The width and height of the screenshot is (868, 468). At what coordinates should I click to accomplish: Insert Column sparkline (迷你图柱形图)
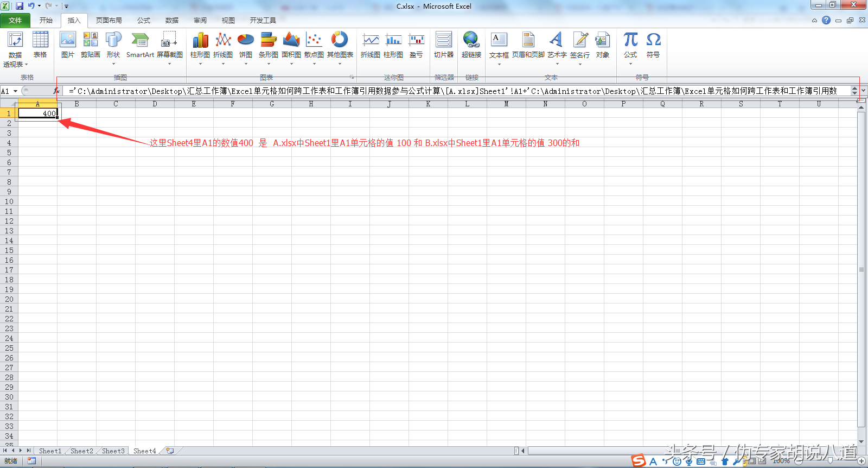[393, 45]
